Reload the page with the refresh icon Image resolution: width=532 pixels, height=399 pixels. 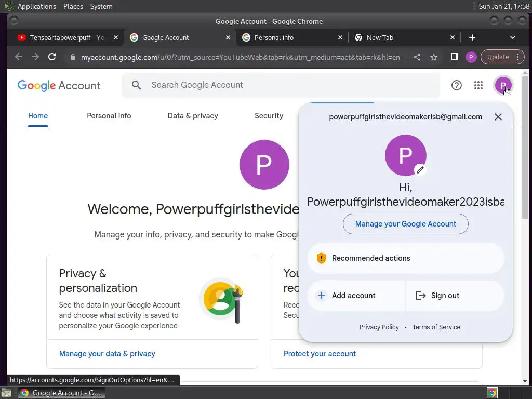click(x=52, y=57)
